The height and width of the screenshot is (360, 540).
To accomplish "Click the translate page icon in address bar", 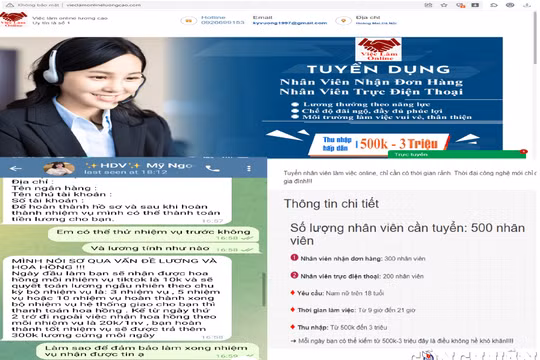I will (428, 5).
